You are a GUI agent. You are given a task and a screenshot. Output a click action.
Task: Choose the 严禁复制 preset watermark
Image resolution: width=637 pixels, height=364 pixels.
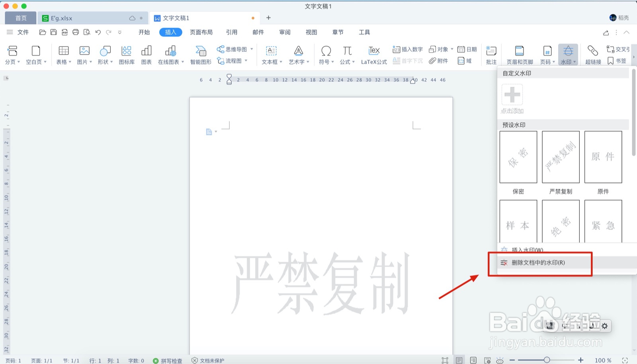pos(560,157)
